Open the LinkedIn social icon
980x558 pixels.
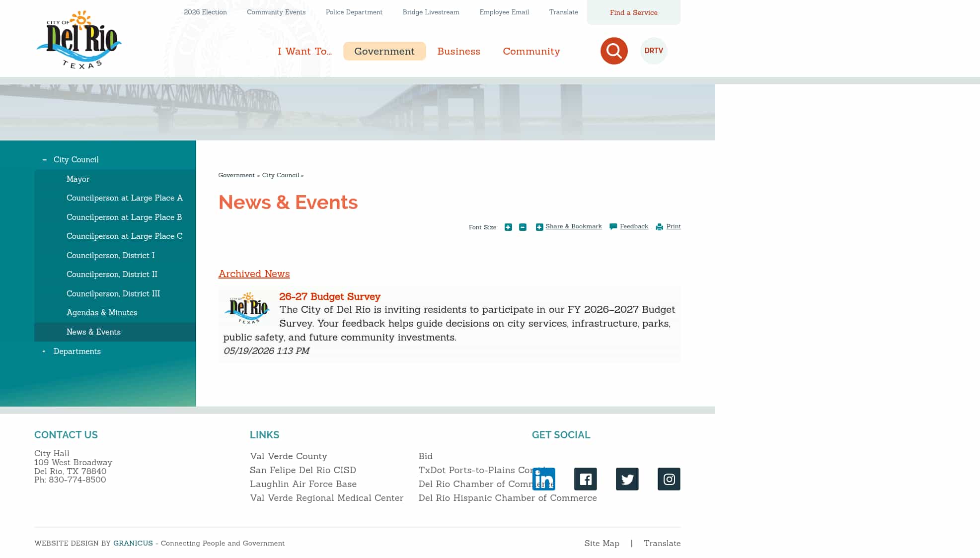click(x=544, y=479)
